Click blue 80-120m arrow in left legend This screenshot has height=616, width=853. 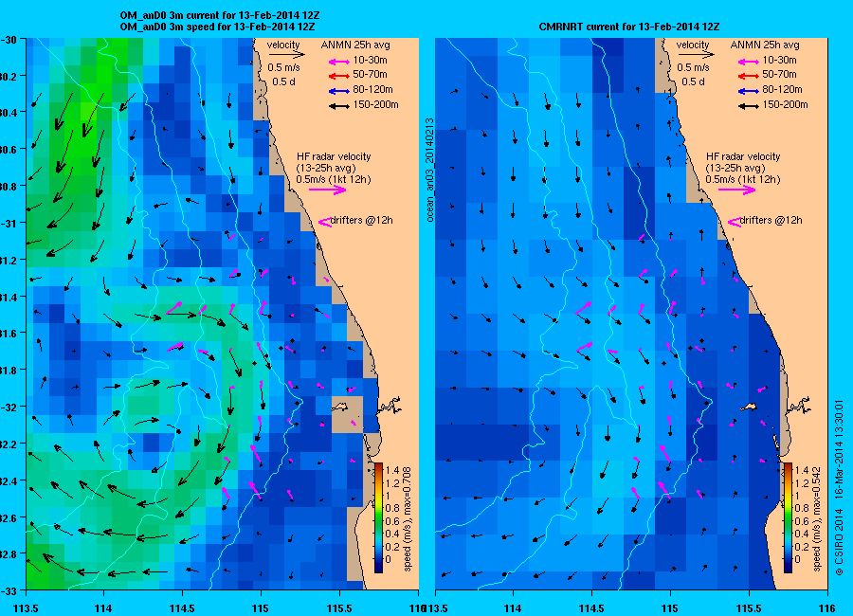click(339, 91)
